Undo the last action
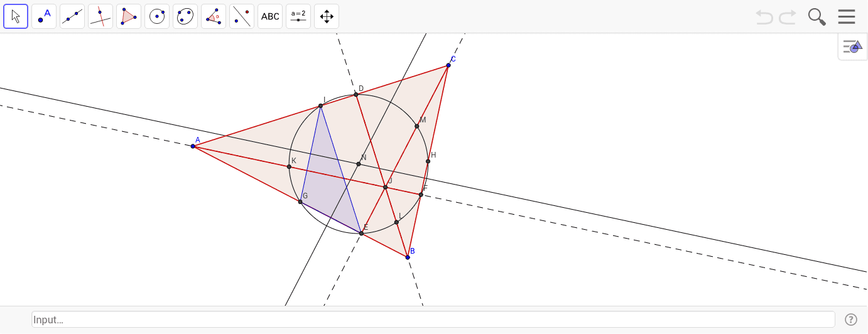 pyautogui.click(x=764, y=17)
